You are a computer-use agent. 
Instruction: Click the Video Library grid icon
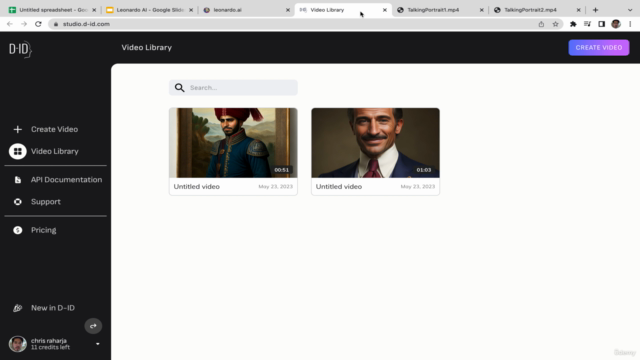point(18,151)
